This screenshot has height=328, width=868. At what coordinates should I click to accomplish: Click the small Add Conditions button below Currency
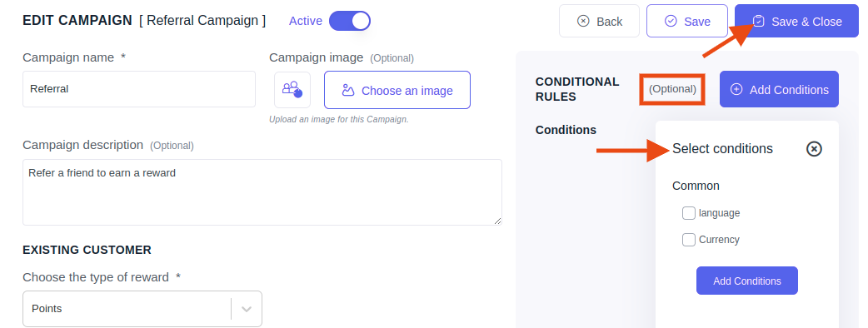(746, 281)
